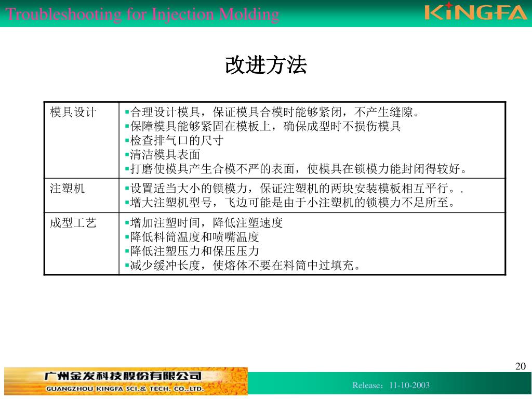Click the page number 20
The width and height of the screenshot is (532, 399).
pyautogui.click(x=521, y=366)
